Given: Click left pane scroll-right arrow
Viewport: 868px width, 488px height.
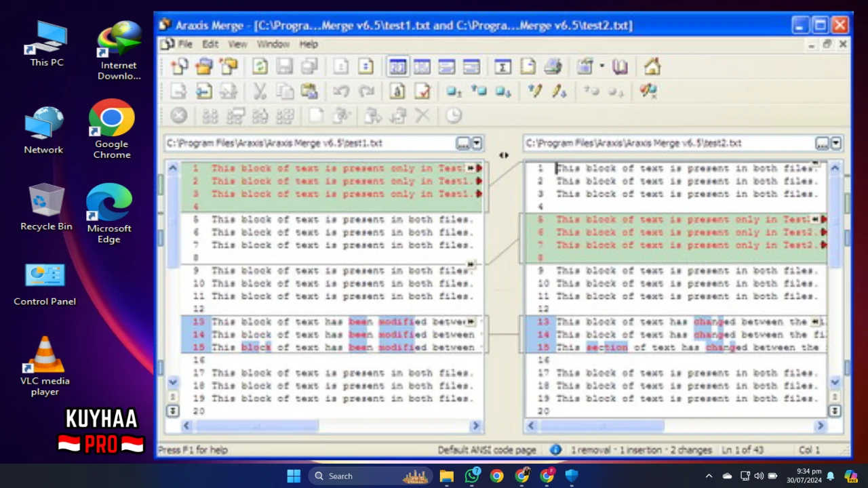Looking at the screenshot, I should pos(475,426).
